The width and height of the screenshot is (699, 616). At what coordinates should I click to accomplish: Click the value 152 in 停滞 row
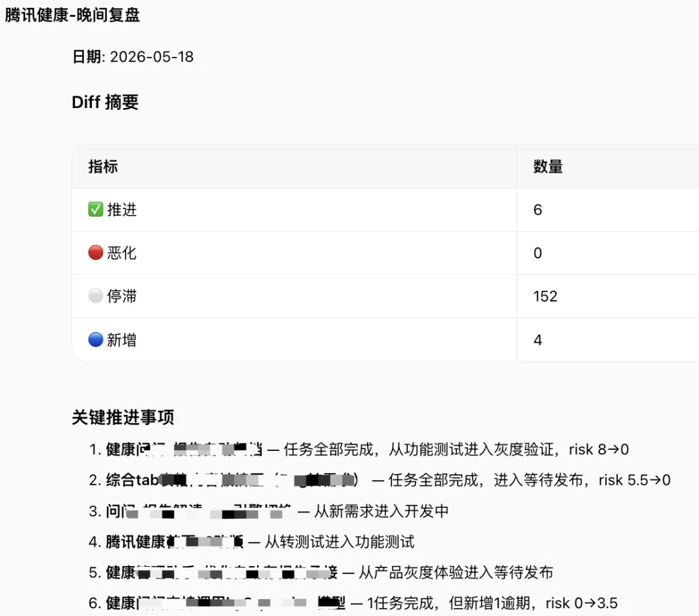click(545, 296)
